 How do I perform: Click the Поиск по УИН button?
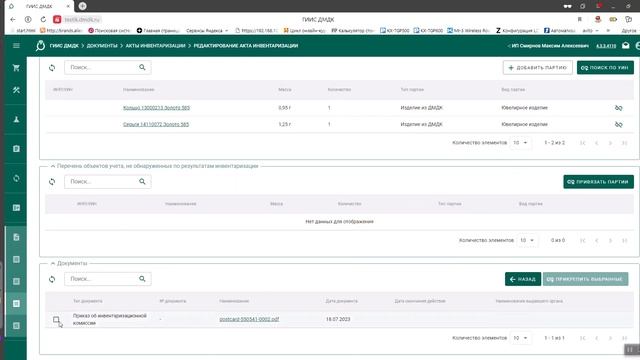605,67
